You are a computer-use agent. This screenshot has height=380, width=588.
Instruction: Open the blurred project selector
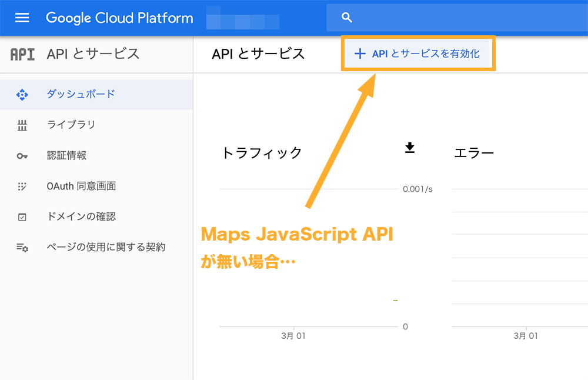(x=243, y=18)
